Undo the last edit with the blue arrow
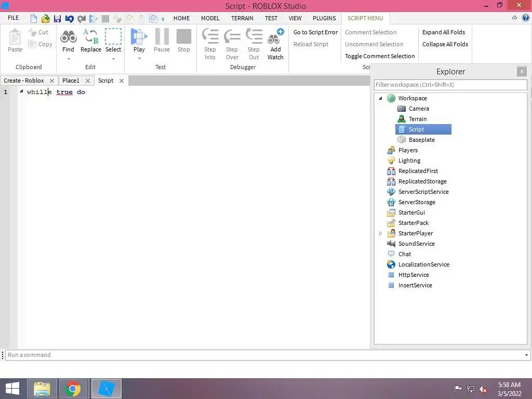532x399 pixels. click(69, 18)
